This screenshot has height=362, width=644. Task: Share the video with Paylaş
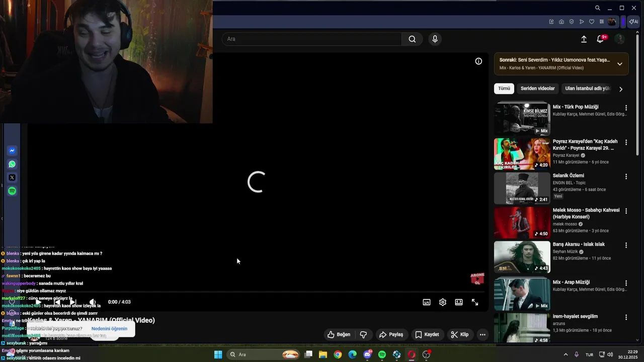391,334
